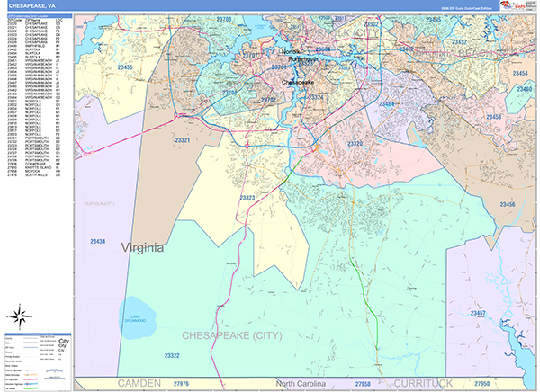Click the large Virginia state label

[x=142, y=247]
